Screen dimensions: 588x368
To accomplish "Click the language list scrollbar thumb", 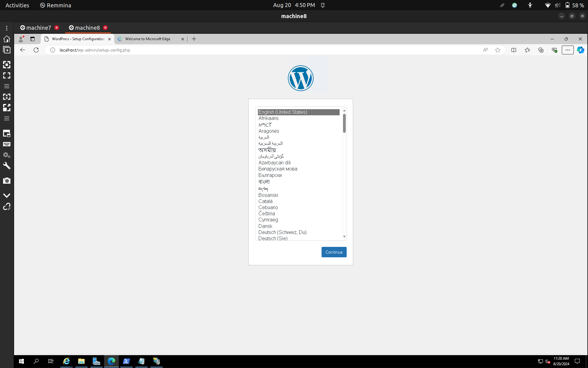I will [x=344, y=123].
